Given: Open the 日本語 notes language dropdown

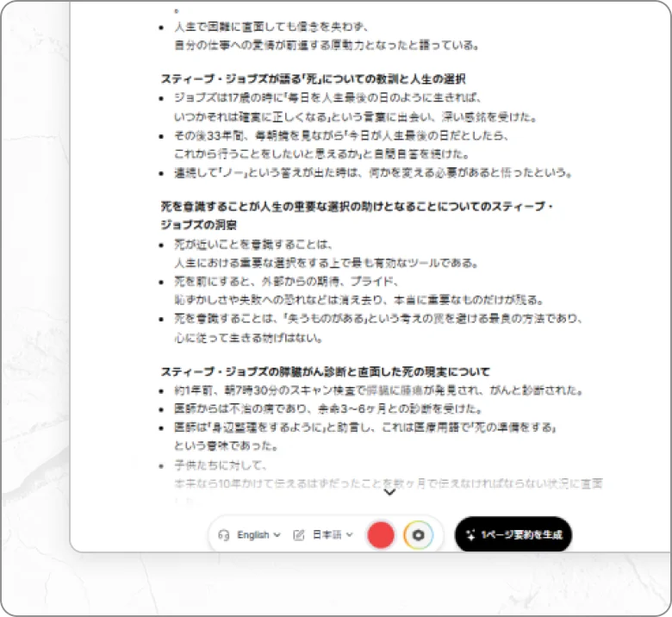Looking at the screenshot, I should point(333,534).
